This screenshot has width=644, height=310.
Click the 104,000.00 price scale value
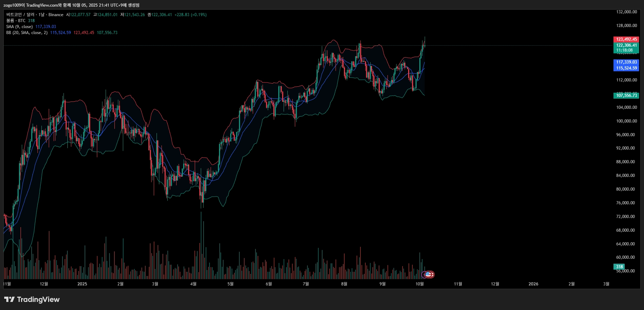coord(626,107)
